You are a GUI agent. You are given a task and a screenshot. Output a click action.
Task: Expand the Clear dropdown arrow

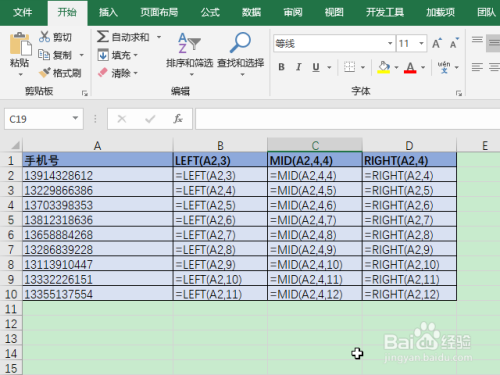(x=135, y=73)
